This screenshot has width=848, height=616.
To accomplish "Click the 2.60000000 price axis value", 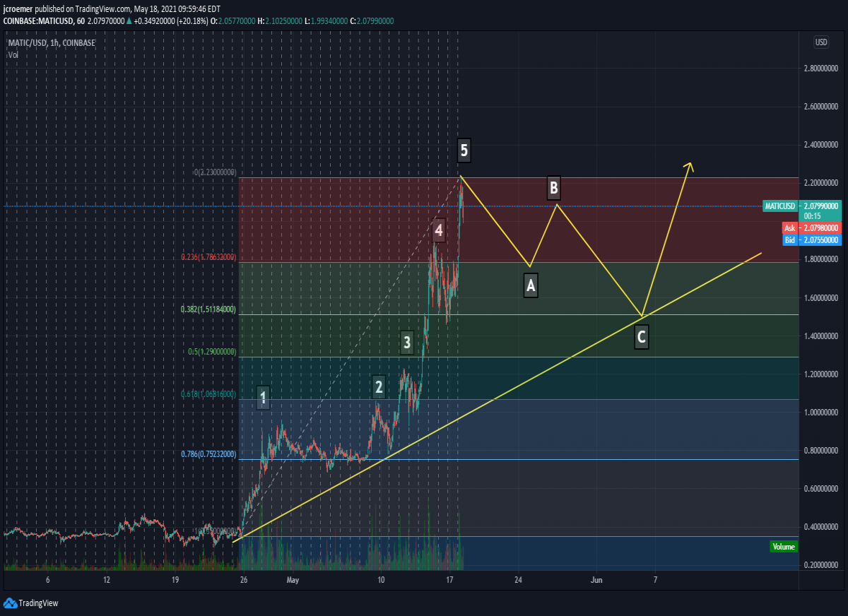I will point(820,107).
